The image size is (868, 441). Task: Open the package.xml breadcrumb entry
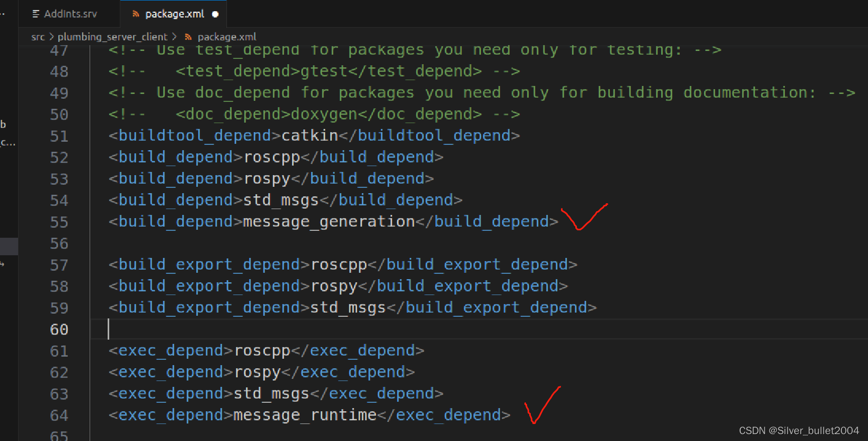coord(226,37)
